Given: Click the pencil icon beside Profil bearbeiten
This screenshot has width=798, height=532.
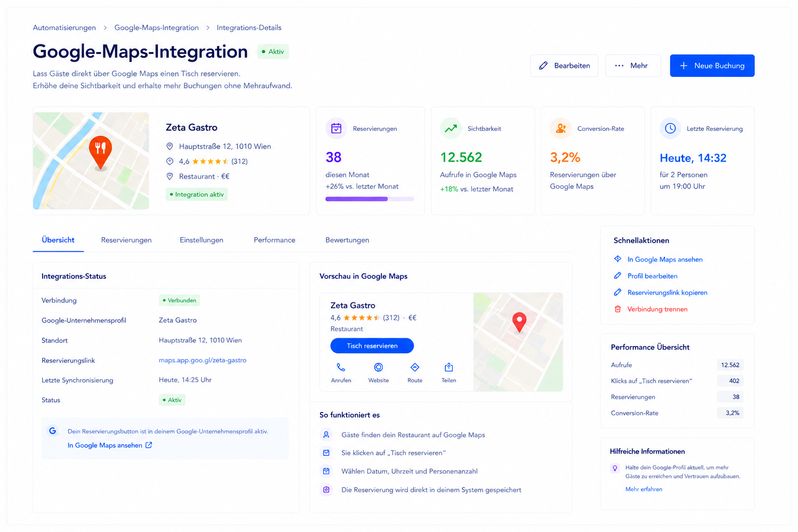Looking at the screenshot, I should click(618, 276).
